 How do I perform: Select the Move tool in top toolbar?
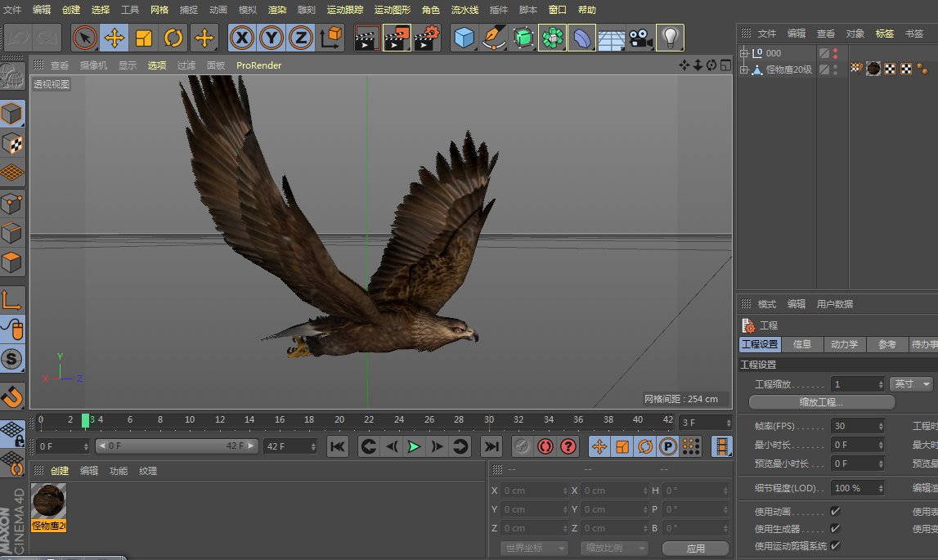(114, 38)
